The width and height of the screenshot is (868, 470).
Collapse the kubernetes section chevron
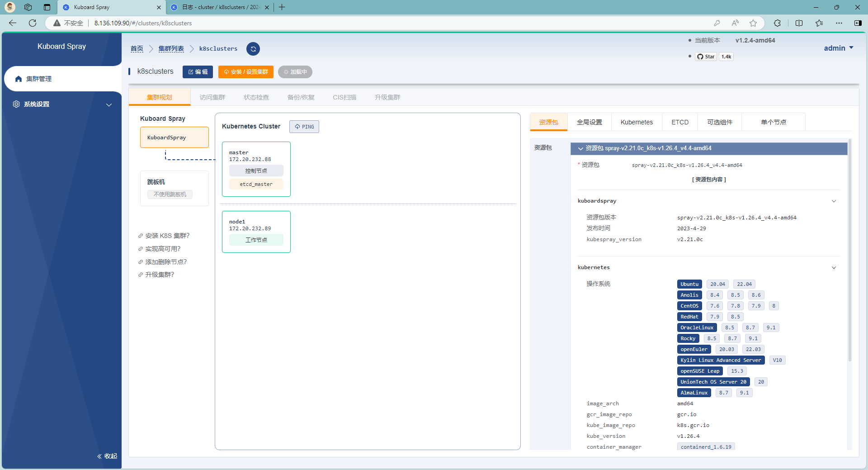[834, 267]
